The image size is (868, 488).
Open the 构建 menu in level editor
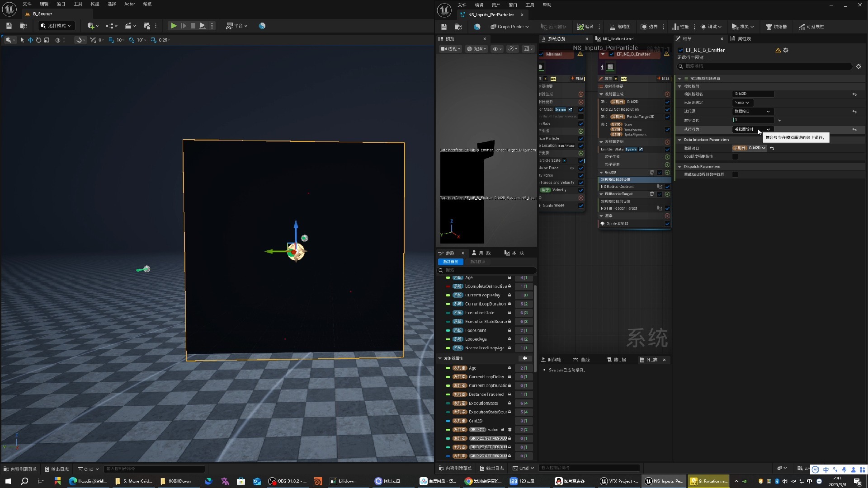pos(94,4)
